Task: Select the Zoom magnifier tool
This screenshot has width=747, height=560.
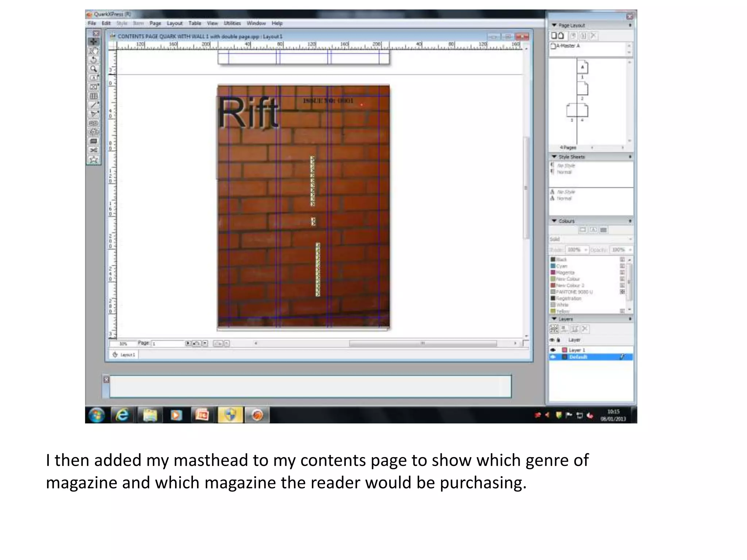Action: click(94, 69)
